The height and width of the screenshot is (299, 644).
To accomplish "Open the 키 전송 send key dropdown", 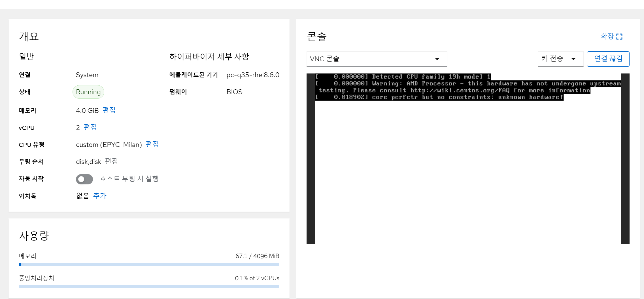I will [x=560, y=59].
